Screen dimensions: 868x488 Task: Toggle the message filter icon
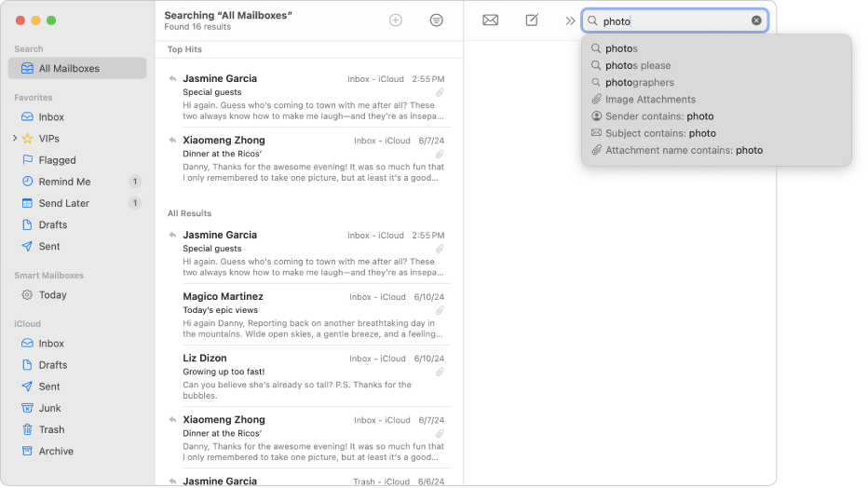(x=437, y=20)
